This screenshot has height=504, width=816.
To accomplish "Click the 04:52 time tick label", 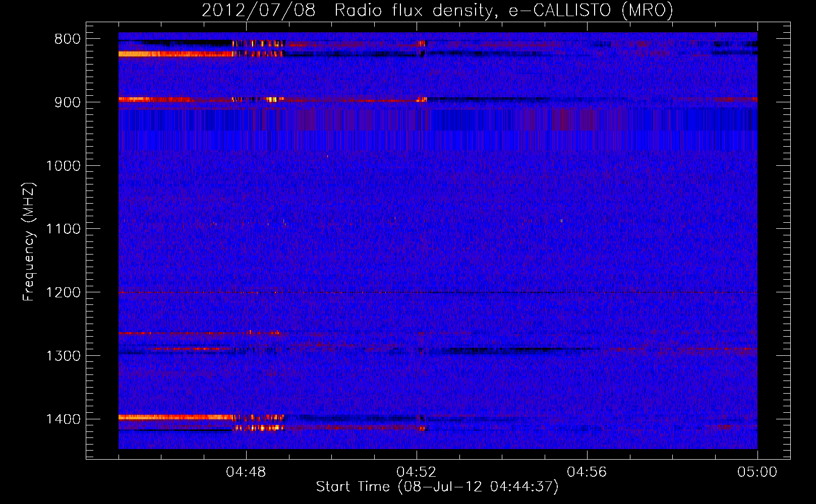I will coord(417,472).
